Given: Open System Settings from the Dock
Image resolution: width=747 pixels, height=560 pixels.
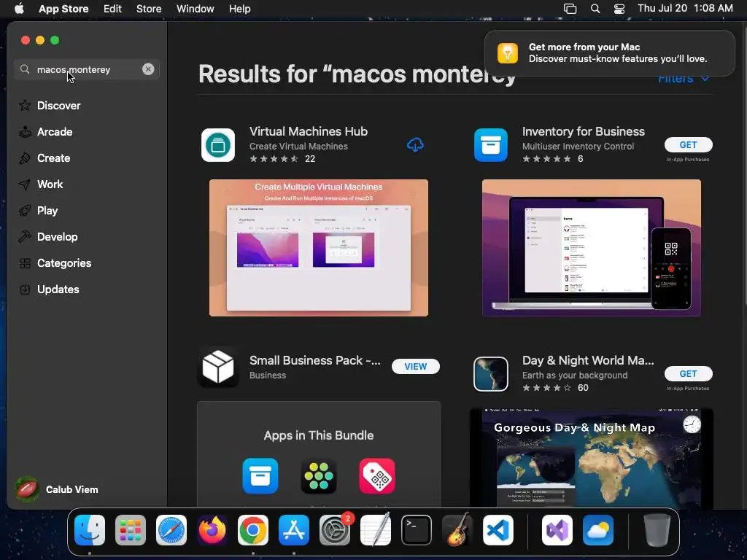Looking at the screenshot, I should [x=335, y=530].
